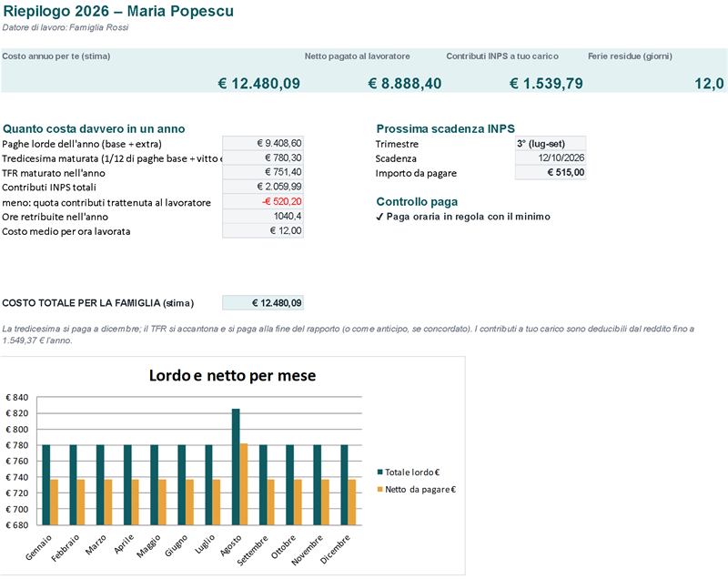The image size is (728, 579).
Task: Click the 'Ore retribuite nell'anno' label
Action: 55,217
